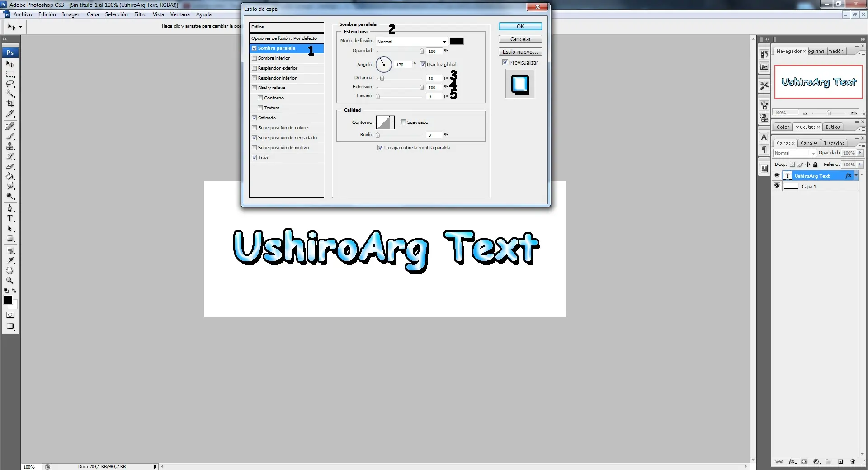Screen dimensions: 868x470
Task: Swap foreground and background colors
Action: pyautogui.click(x=14, y=291)
